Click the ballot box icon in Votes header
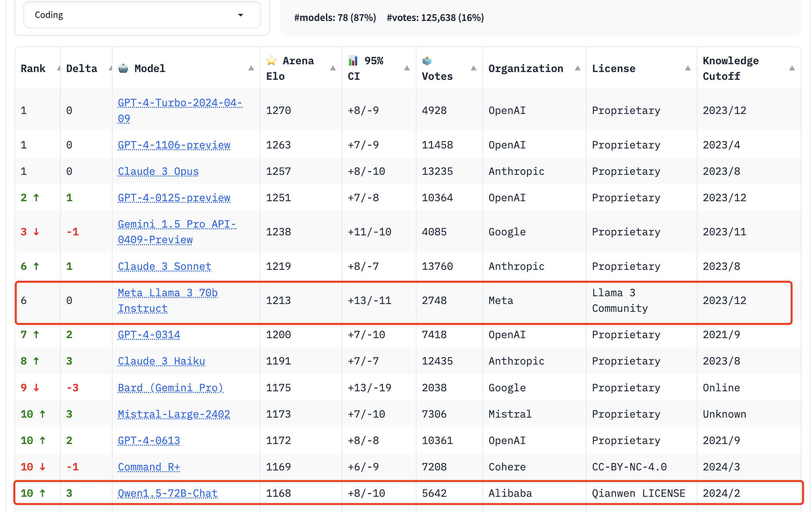 (427, 61)
